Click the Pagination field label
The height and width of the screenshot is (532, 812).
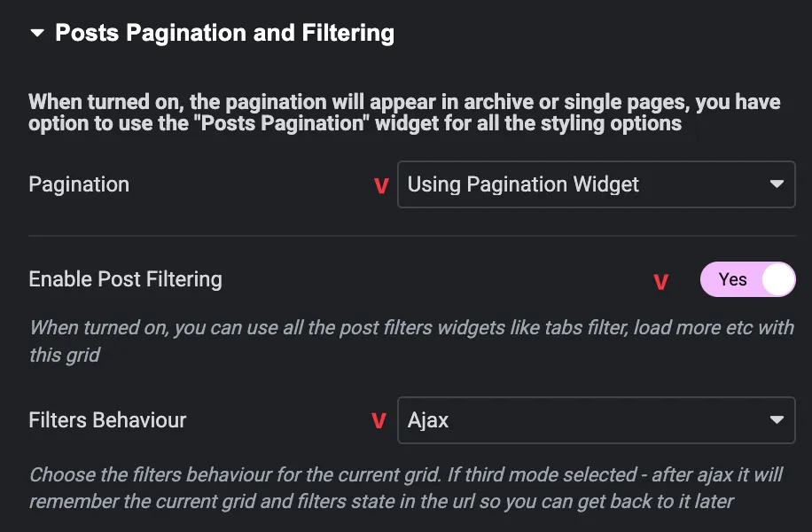(79, 184)
